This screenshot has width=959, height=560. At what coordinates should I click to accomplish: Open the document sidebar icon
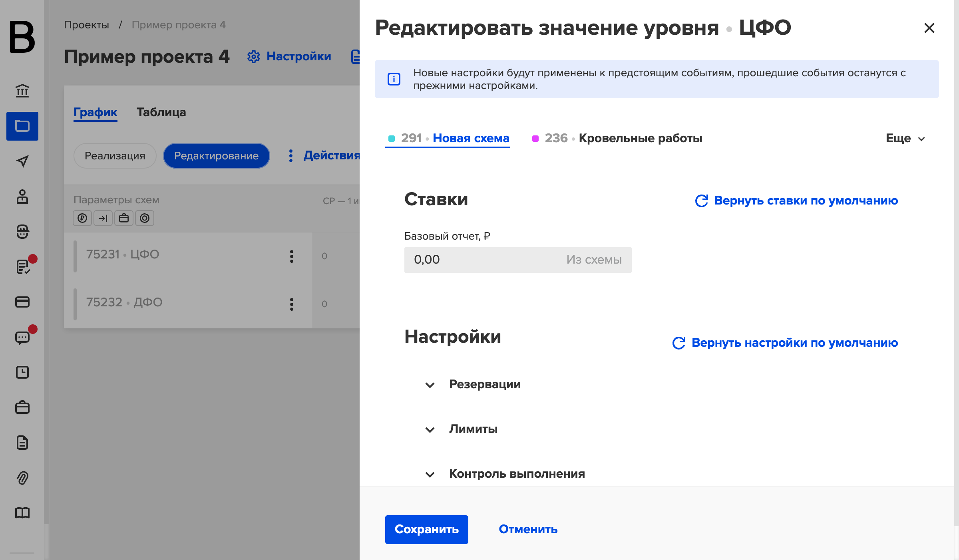tap(22, 443)
